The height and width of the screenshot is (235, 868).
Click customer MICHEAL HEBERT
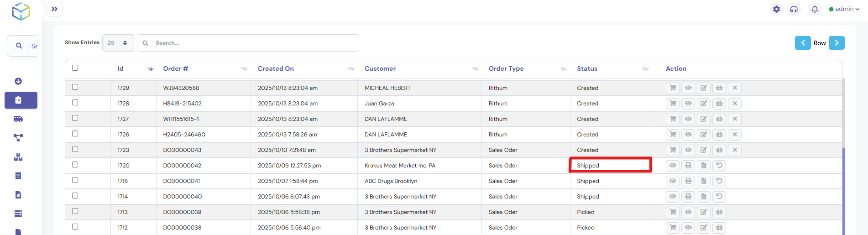[x=387, y=88]
